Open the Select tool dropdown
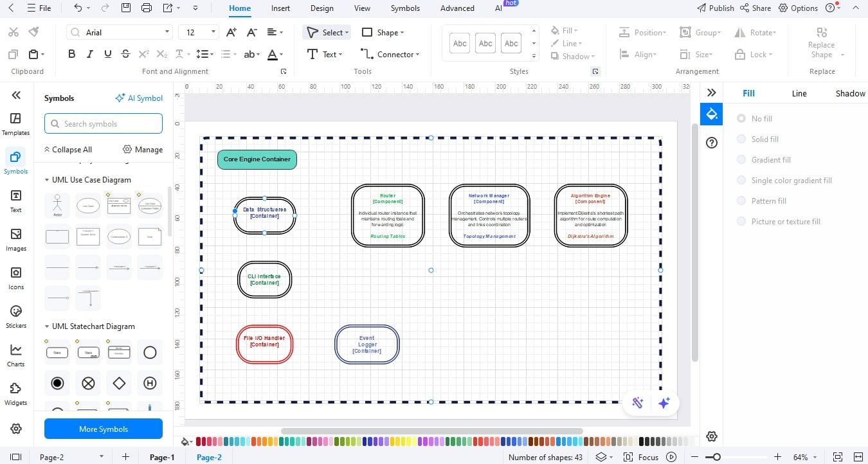 (347, 32)
